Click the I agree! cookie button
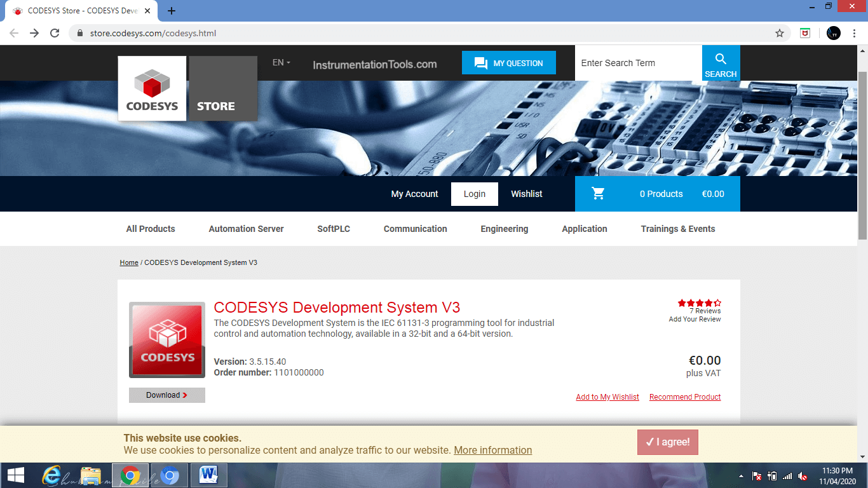Screen dimensions: 868x488 (x=668, y=442)
